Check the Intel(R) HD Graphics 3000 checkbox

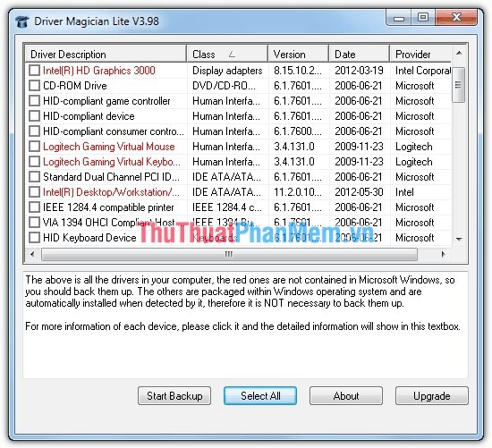(x=34, y=71)
